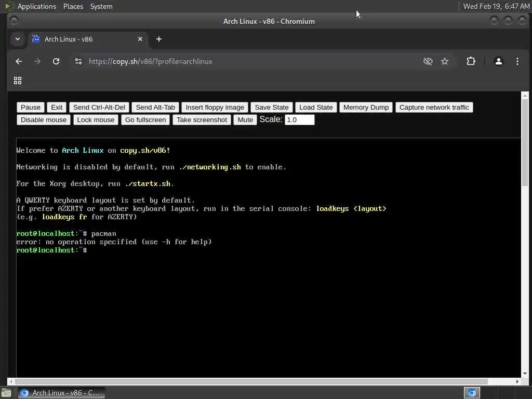Click the page vertical scrollbar thumb
Screen dimensions: 532x399
click(525, 142)
